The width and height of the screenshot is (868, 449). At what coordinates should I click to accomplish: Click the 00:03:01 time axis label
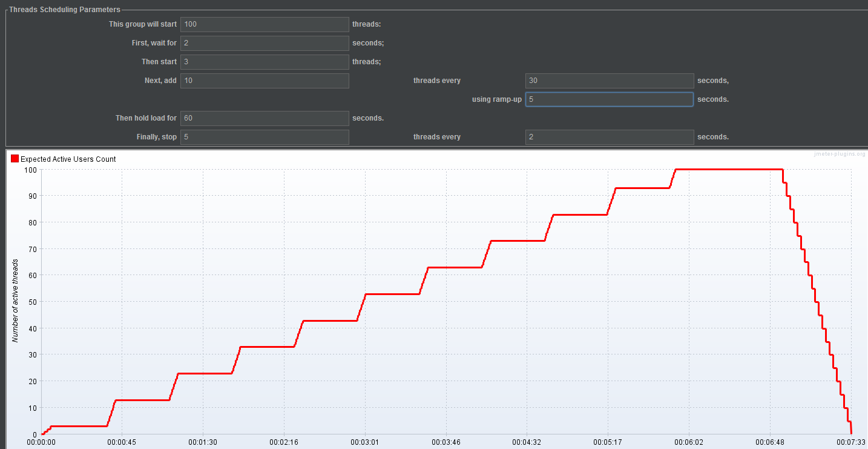[364, 442]
